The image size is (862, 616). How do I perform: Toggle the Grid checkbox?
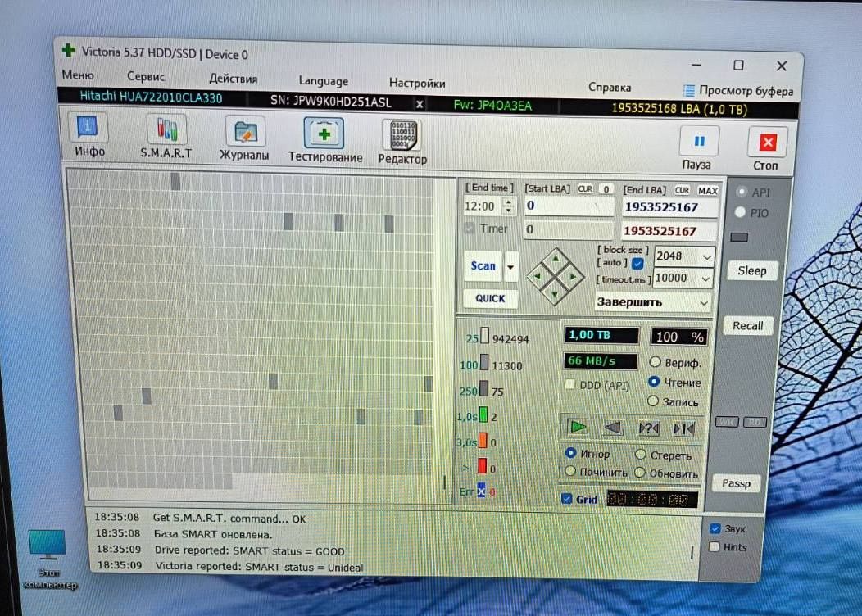click(x=567, y=498)
